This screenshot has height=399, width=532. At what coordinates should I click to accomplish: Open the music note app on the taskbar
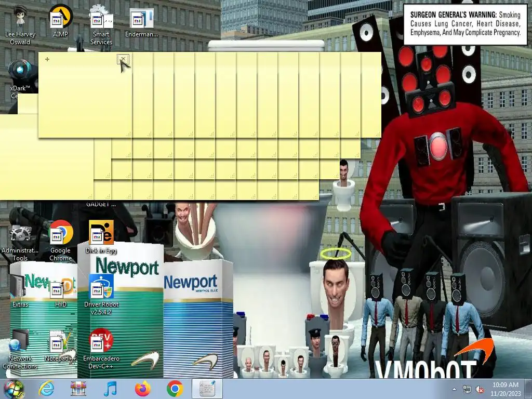[x=110, y=389]
